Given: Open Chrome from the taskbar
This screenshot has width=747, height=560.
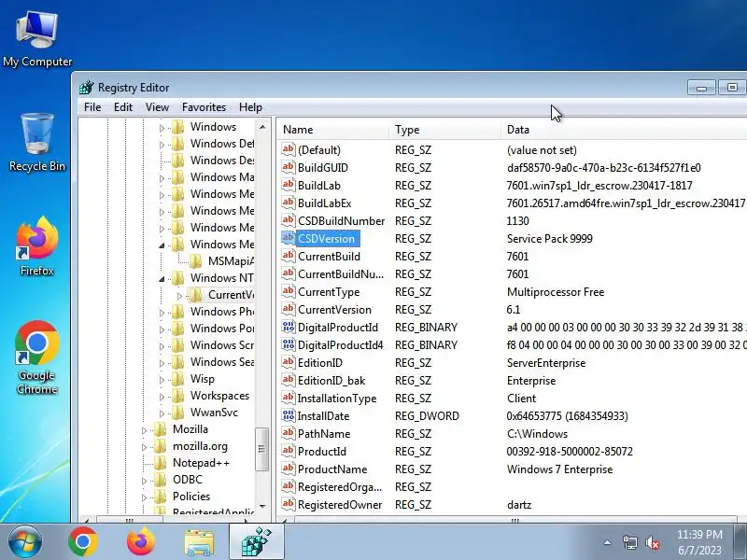Looking at the screenshot, I should click(x=83, y=542).
